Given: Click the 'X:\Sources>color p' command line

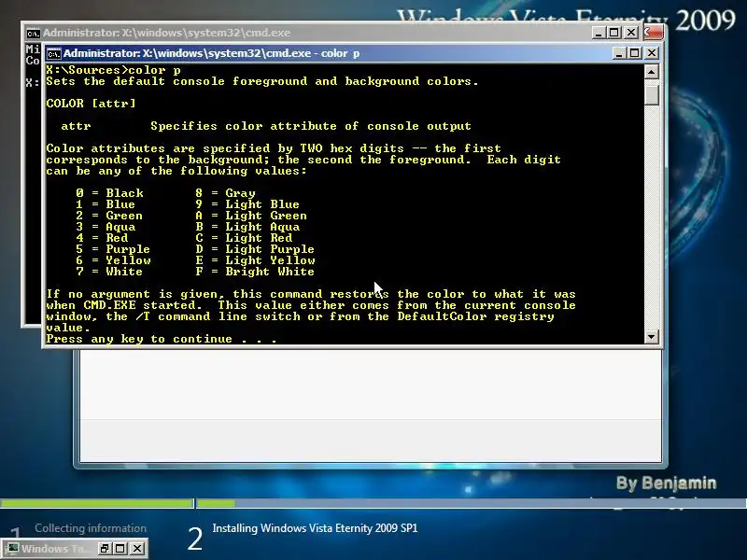Looking at the screenshot, I should [113, 70].
